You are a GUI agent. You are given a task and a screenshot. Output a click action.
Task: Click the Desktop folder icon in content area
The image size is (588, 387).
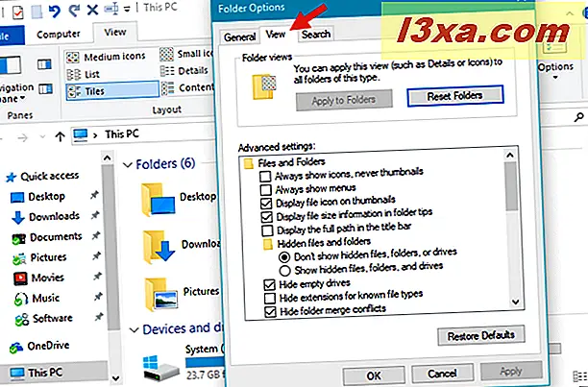158,200
